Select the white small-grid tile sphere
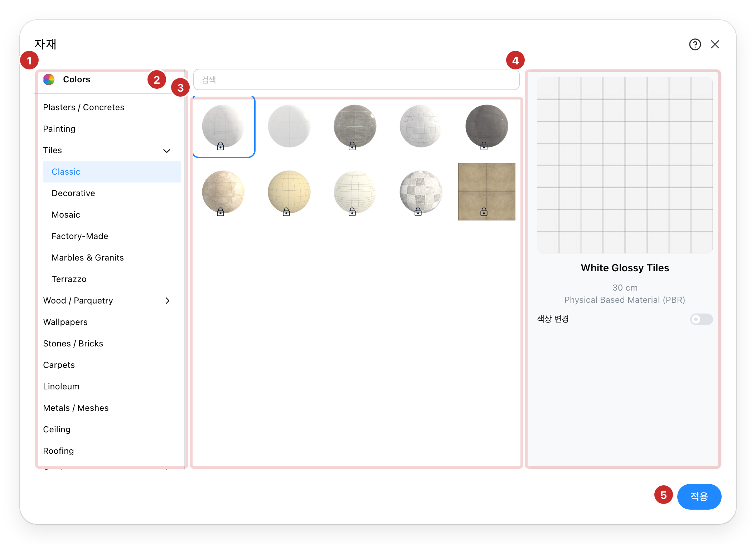Screen dimensions: 756x544 click(421, 126)
